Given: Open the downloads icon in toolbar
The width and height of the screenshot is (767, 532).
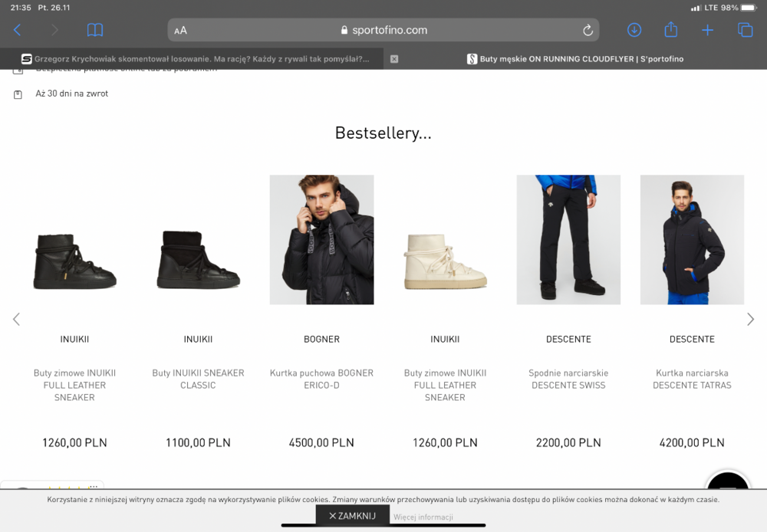Looking at the screenshot, I should click(634, 31).
